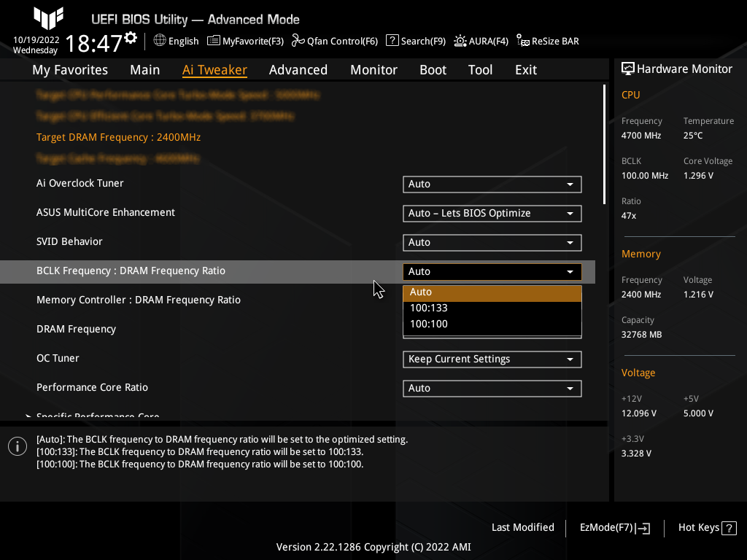
Task: Switch to the Monitor tab
Action: pyautogui.click(x=373, y=69)
